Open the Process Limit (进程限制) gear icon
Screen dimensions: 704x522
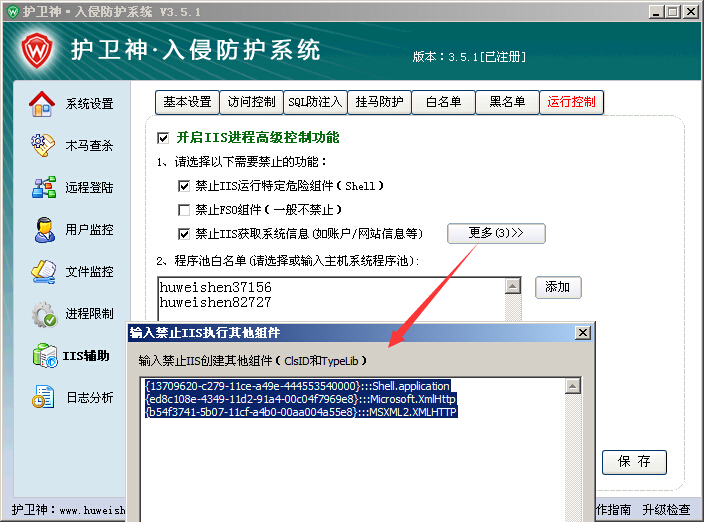click(43, 313)
